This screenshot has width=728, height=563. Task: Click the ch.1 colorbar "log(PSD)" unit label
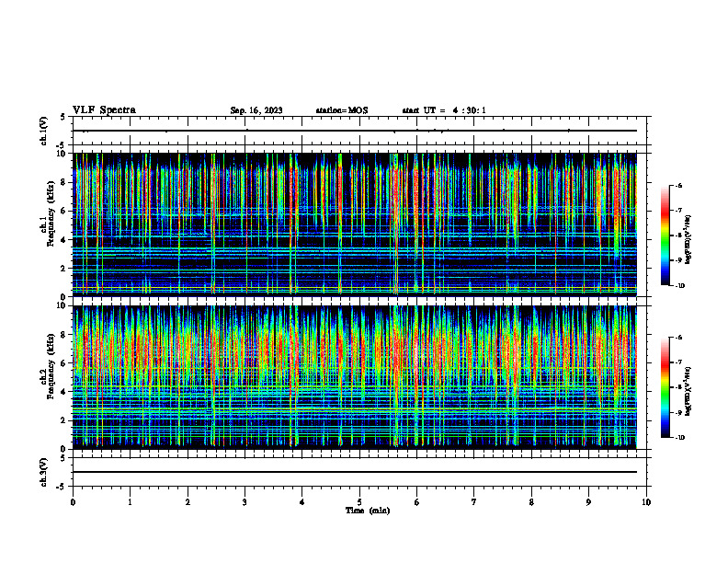click(x=688, y=239)
